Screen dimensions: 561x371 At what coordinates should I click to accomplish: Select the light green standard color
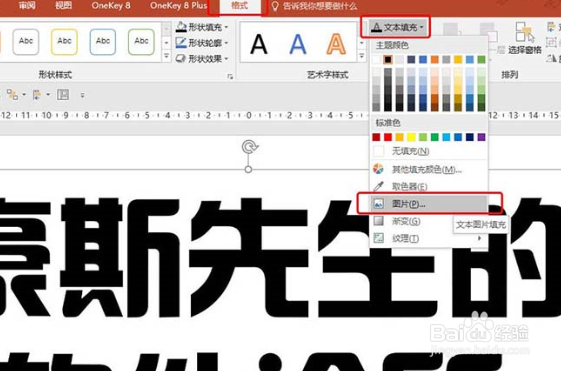tap(423, 137)
